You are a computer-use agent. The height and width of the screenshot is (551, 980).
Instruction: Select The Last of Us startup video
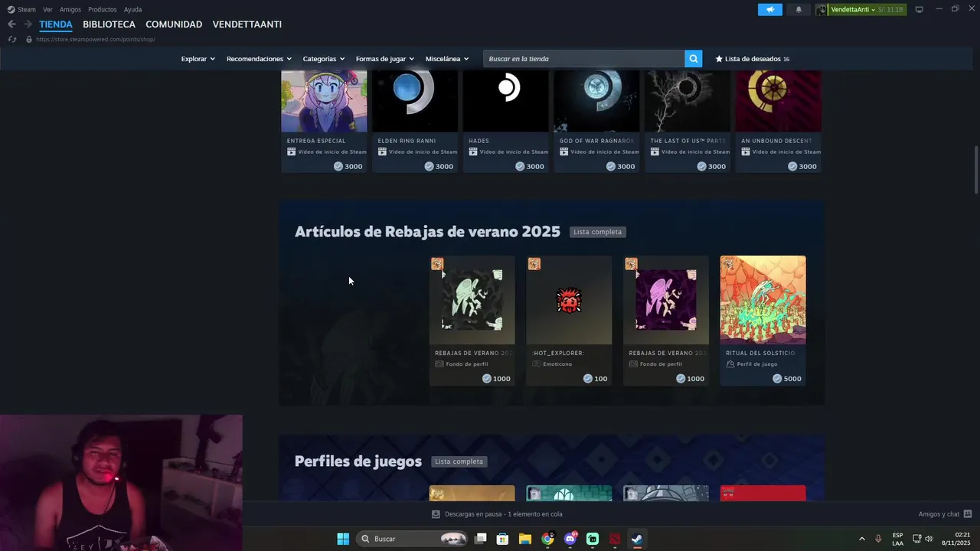click(688, 121)
